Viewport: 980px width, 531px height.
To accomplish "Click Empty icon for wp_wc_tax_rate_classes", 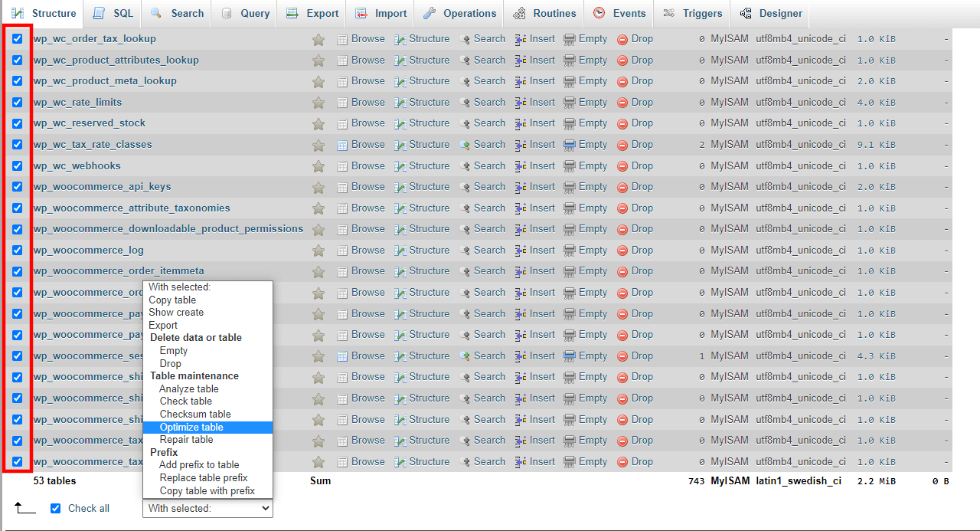I will (570, 145).
